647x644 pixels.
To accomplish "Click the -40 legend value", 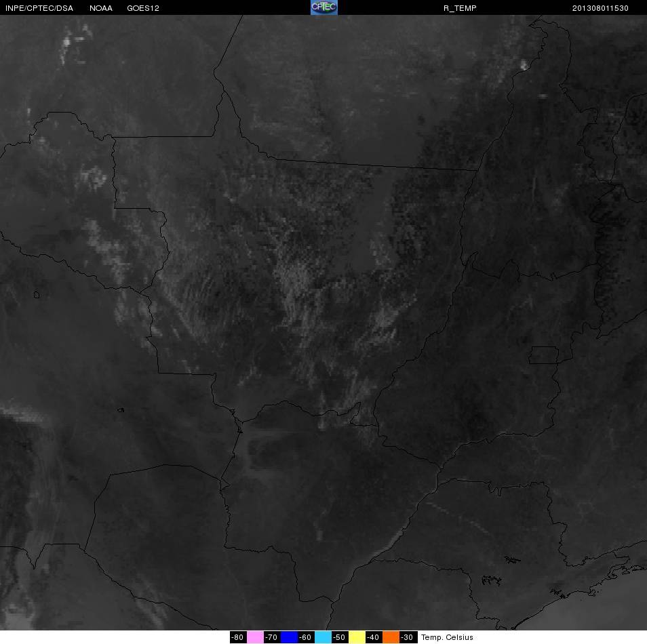I will [x=372, y=637].
